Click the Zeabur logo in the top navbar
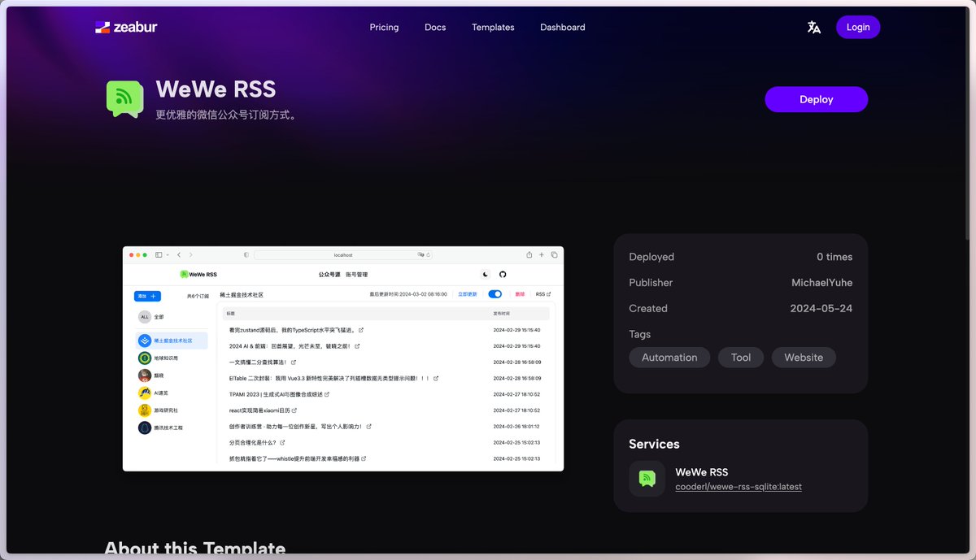 click(x=126, y=27)
